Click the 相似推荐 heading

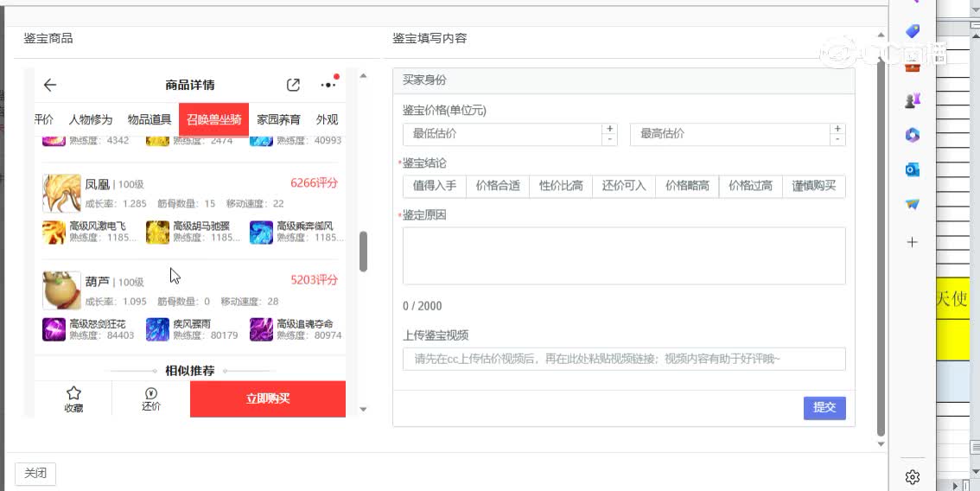coord(190,371)
